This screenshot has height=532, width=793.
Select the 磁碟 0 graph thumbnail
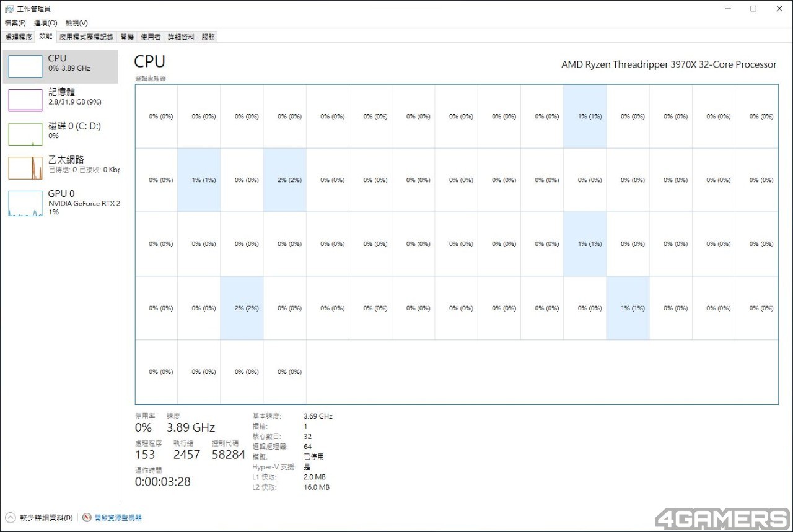click(25, 134)
